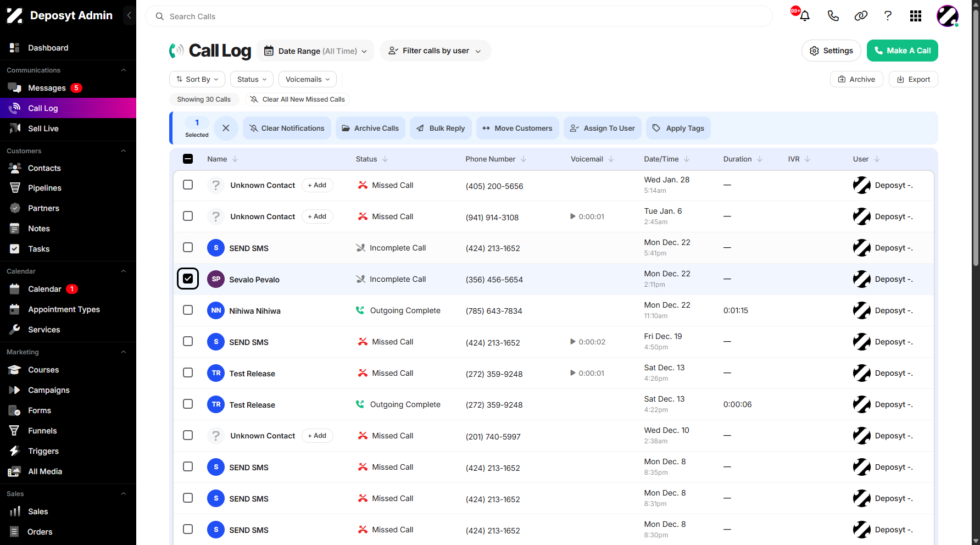Collapse the sidebar with the arrow icon
980x545 pixels.
(x=129, y=15)
